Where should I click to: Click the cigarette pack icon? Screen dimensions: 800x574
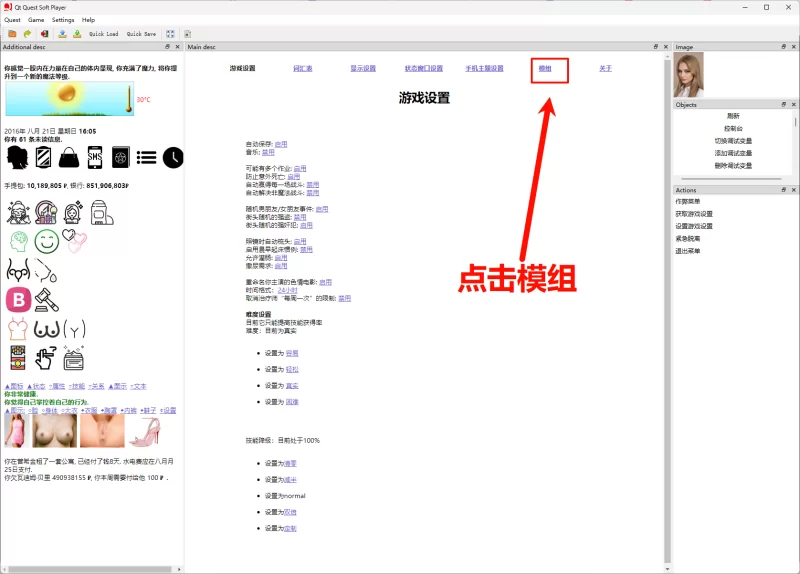pyautogui.click(x=18, y=358)
